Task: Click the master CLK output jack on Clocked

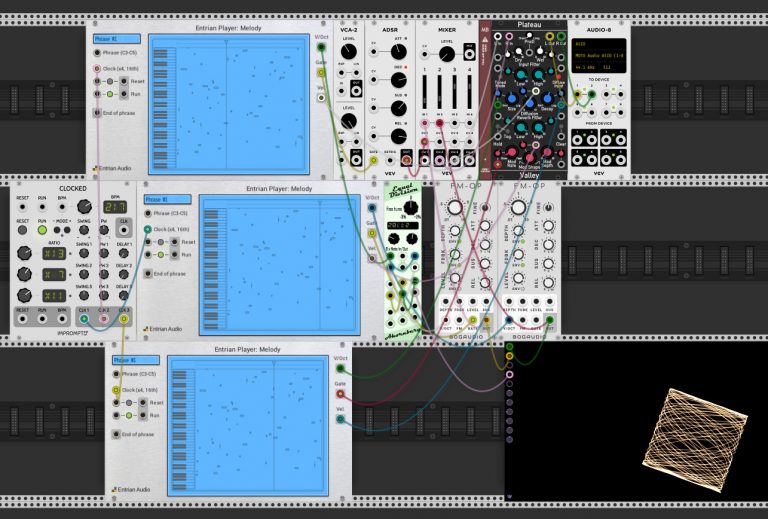Action: [x=124, y=230]
